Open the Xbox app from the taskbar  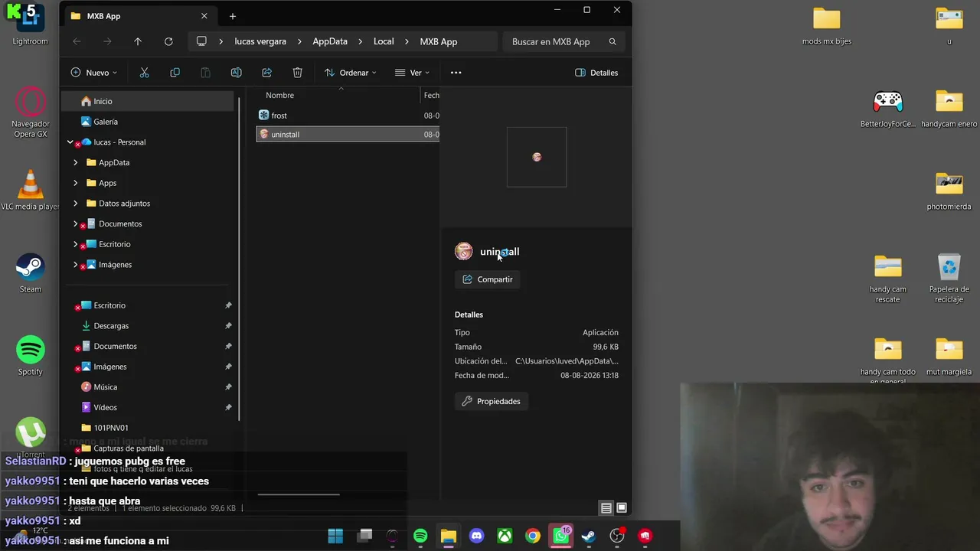pos(505,536)
